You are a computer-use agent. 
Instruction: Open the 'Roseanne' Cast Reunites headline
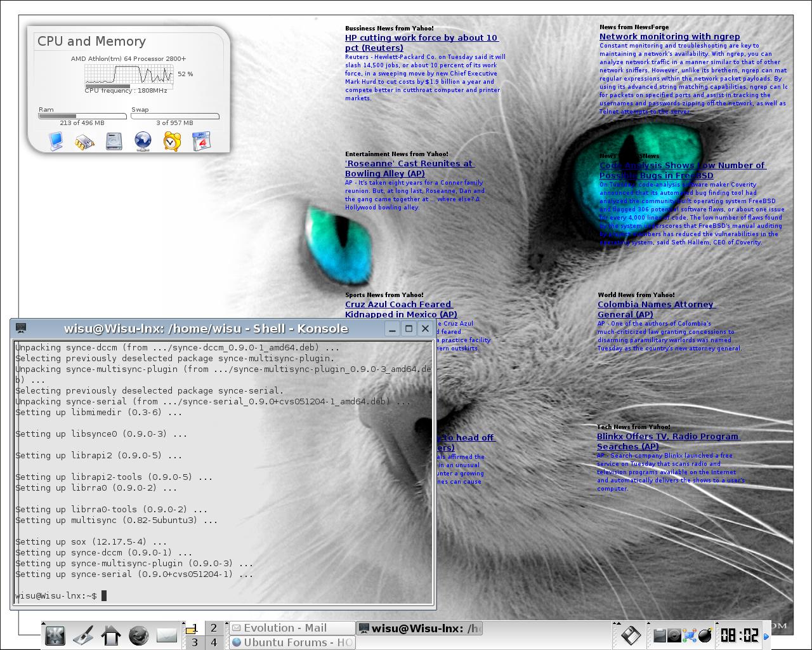[x=409, y=168]
